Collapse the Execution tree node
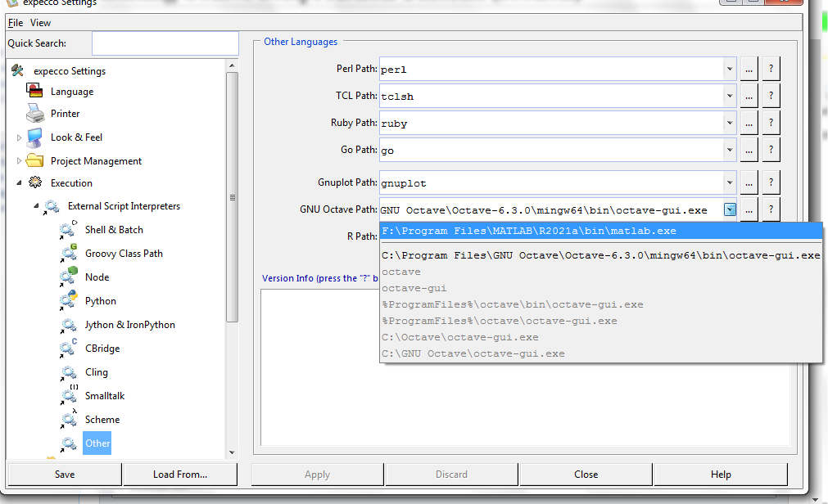Viewport: 828px width, 504px height. point(19,183)
